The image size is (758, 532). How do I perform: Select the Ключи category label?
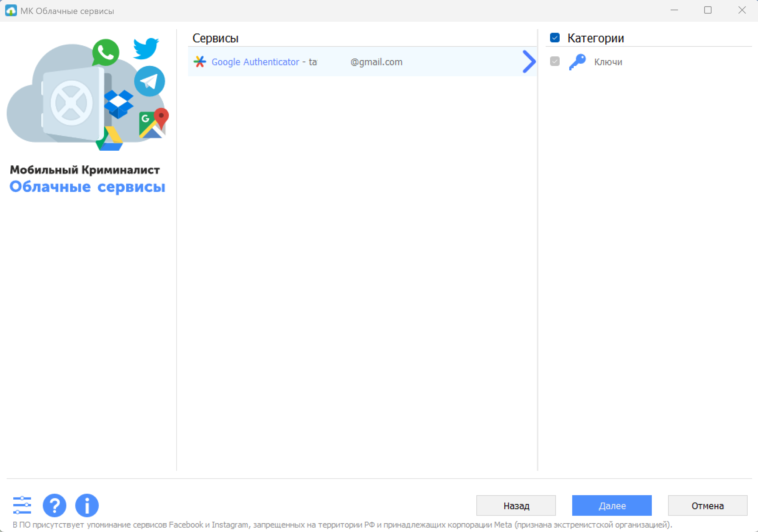tap(608, 62)
